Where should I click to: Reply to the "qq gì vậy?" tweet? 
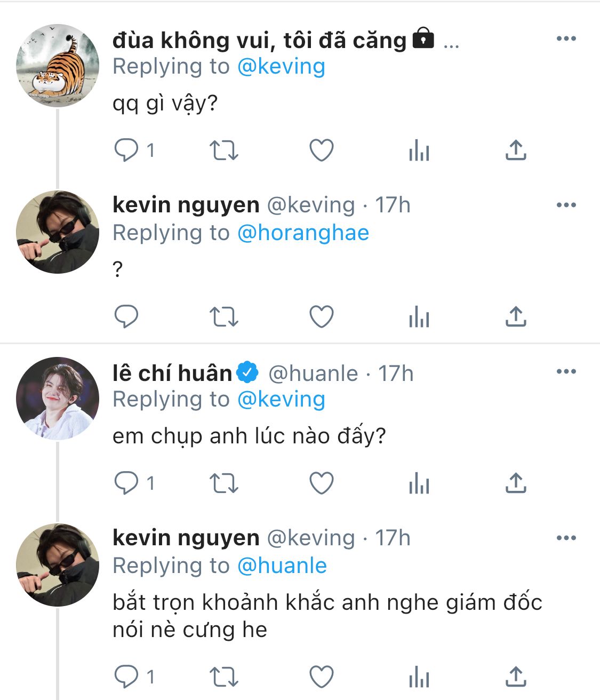tap(127, 150)
